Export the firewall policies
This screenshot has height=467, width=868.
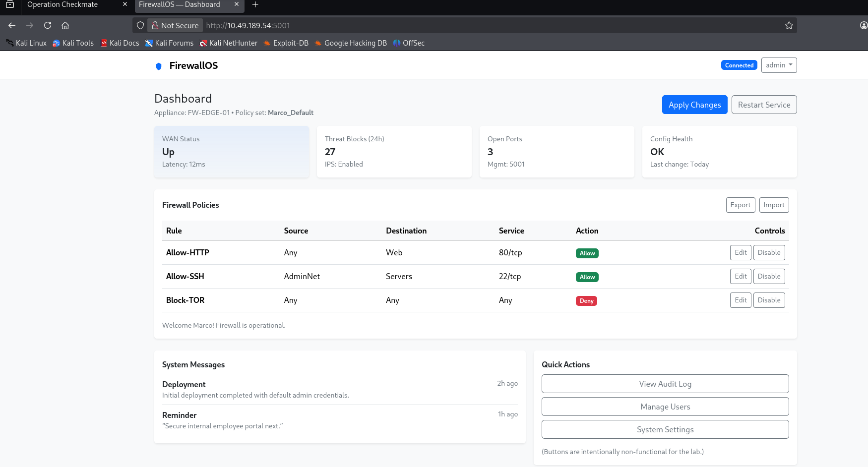(x=741, y=205)
